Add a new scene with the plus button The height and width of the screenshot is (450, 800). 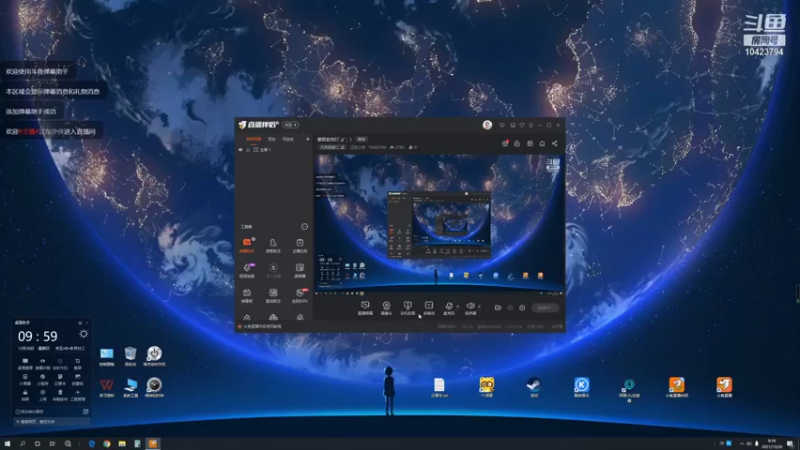[x=307, y=139]
